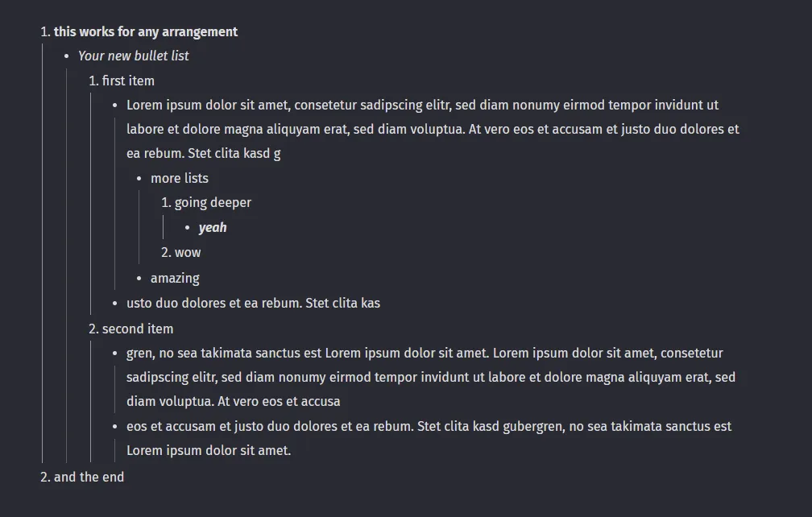812x517 pixels.
Task: Select the "going deeper" numbered item
Action: coord(213,203)
